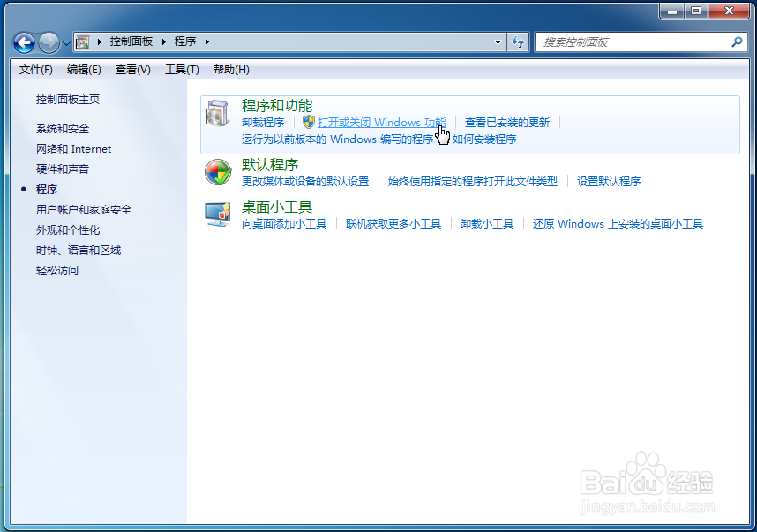The width and height of the screenshot is (757, 532).
Task: Click 控制面板 in the address breadcrumb
Action: point(131,41)
